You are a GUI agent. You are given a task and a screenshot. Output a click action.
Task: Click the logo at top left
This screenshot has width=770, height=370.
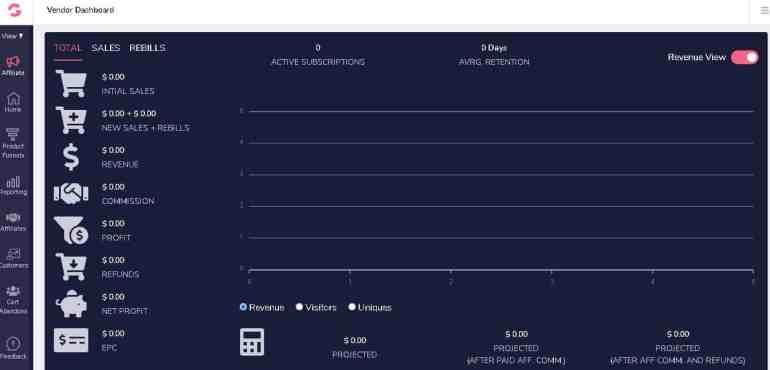tap(15, 10)
